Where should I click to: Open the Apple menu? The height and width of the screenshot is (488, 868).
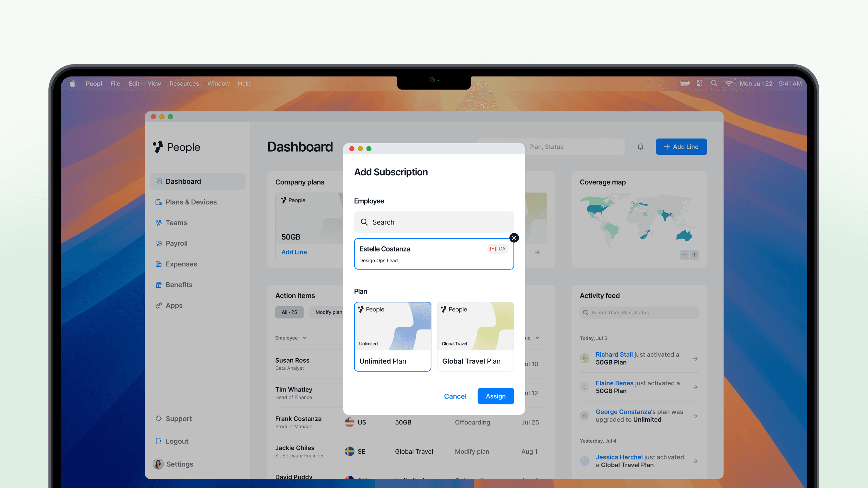tap(72, 84)
